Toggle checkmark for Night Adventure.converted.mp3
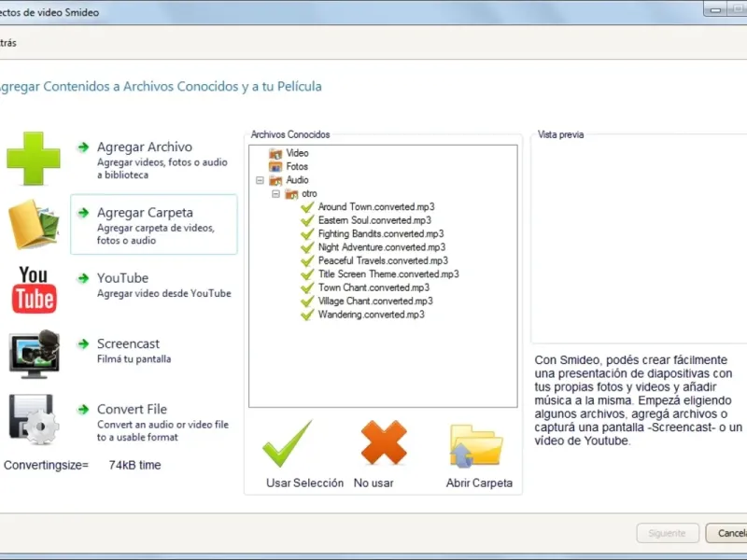 point(307,247)
